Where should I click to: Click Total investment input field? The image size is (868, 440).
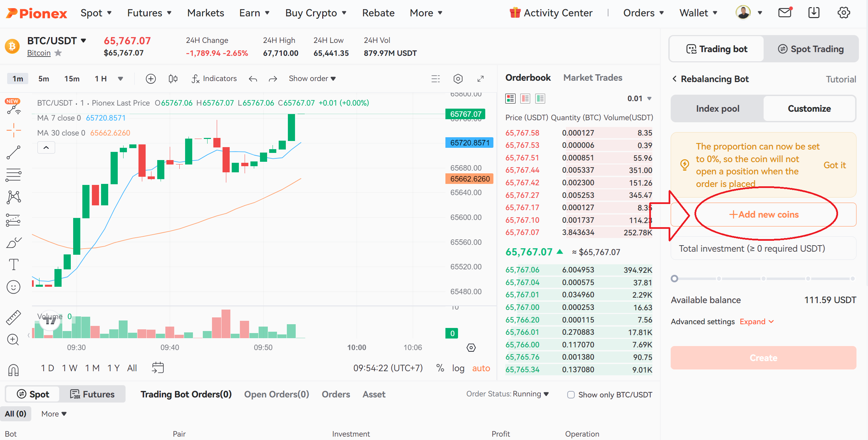pyautogui.click(x=764, y=249)
